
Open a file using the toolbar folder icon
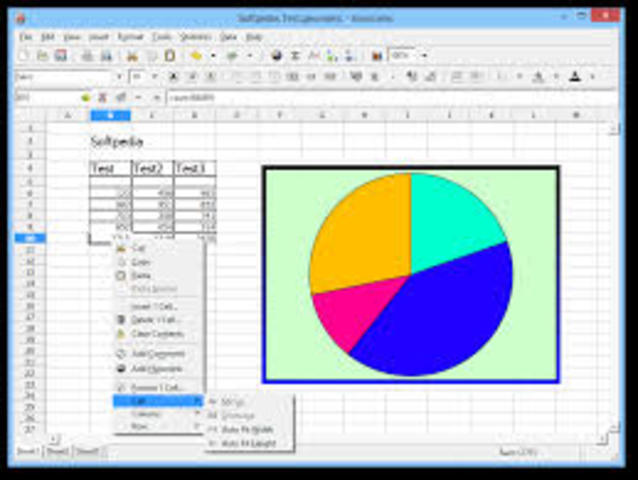[43, 56]
